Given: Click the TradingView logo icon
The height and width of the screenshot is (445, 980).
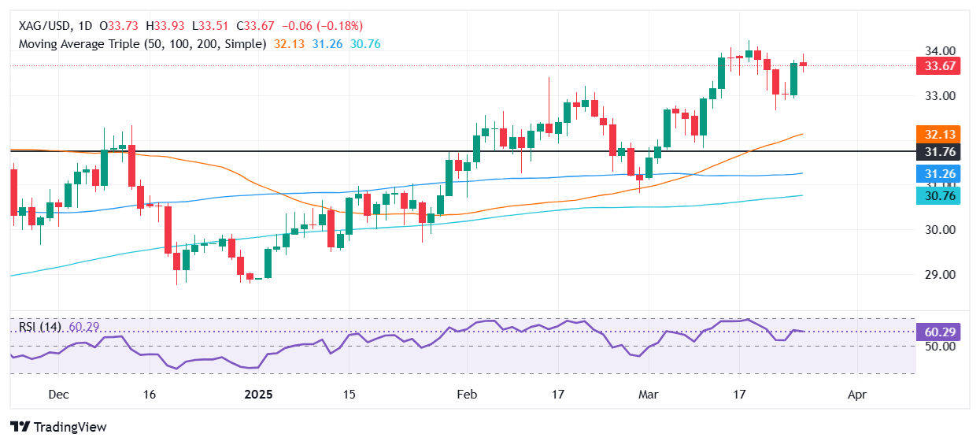Looking at the screenshot, I should coord(20,427).
